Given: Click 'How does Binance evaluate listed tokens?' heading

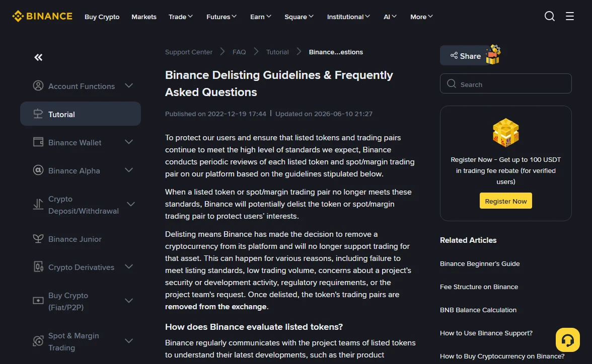Looking at the screenshot, I should click(254, 327).
